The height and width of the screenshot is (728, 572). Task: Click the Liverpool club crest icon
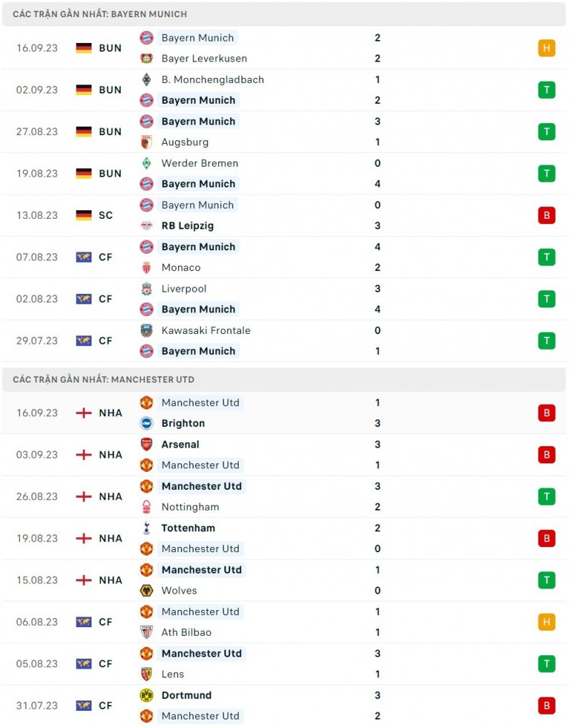coord(147,289)
